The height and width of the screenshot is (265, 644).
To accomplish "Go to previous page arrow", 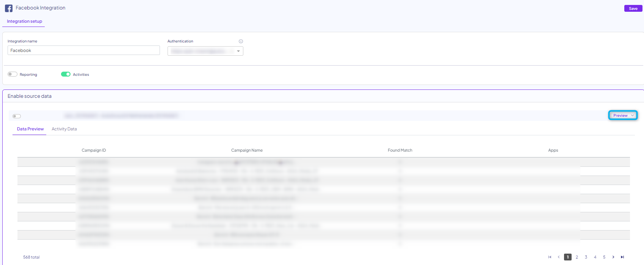I will click(x=559, y=257).
